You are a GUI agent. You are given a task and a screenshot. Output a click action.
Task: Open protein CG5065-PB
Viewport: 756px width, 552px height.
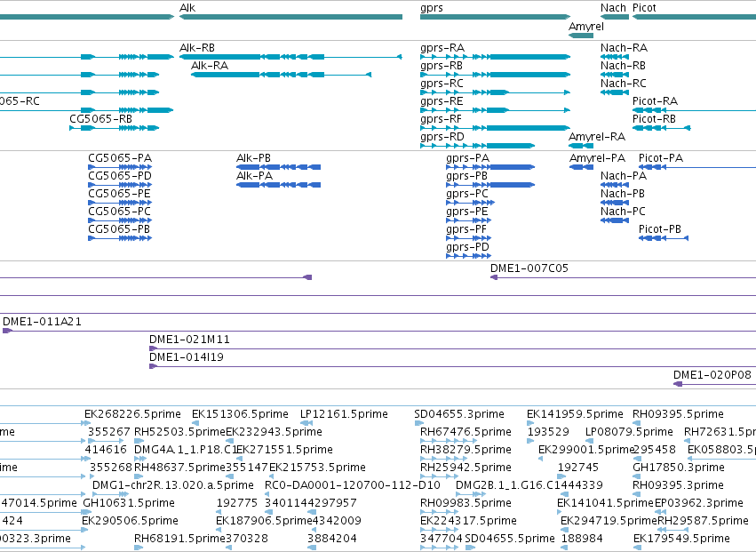(x=119, y=229)
